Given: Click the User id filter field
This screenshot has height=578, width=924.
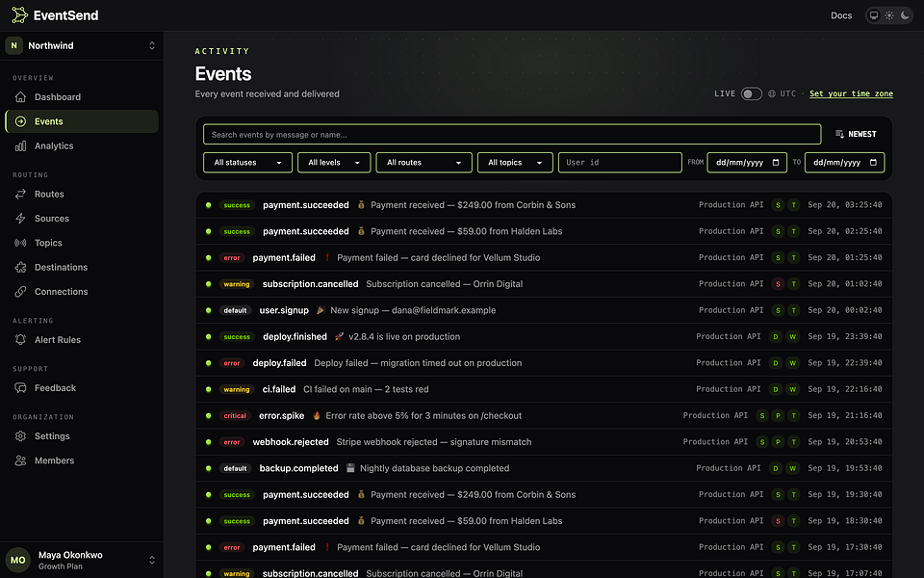Looking at the screenshot, I should (x=620, y=162).
